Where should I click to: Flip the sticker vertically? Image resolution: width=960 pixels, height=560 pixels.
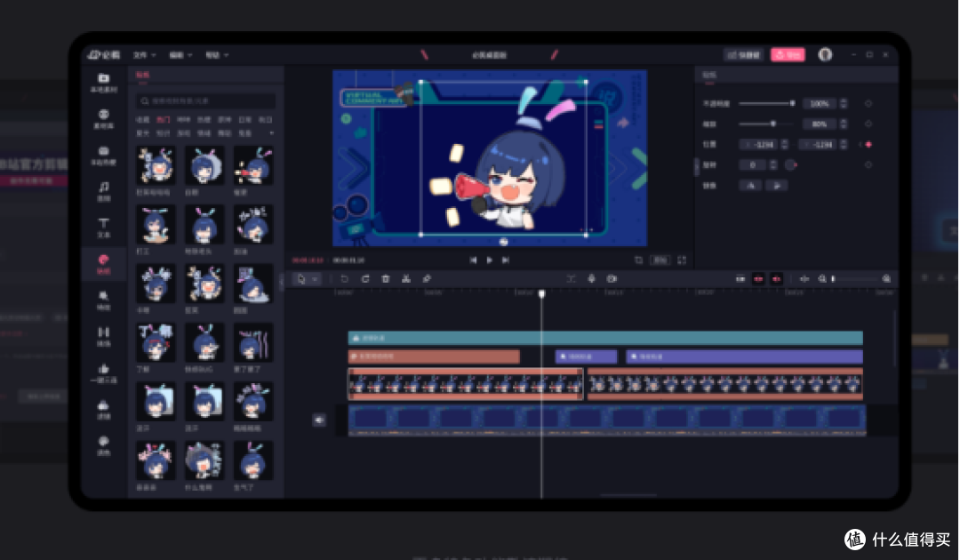point(777,186)
